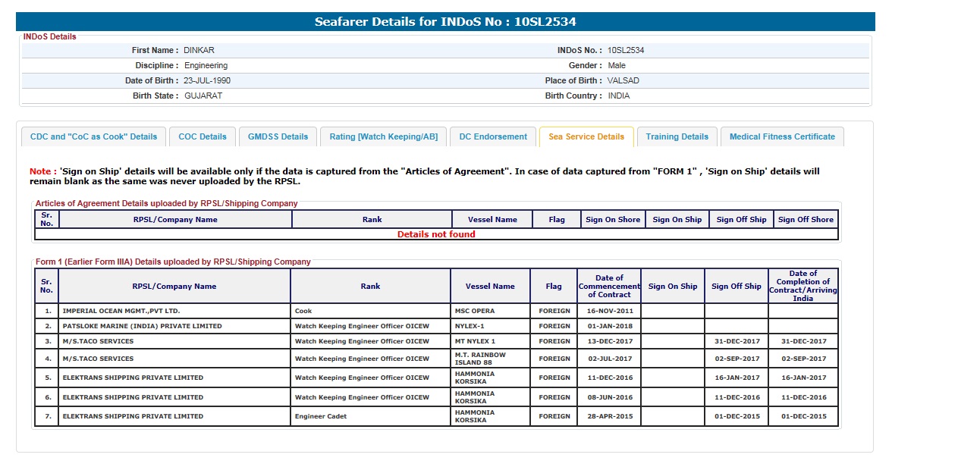Select the MT NYLEX 1 vessel cell
This screenshot has height=467, width=980.
(x=475, y=341)
